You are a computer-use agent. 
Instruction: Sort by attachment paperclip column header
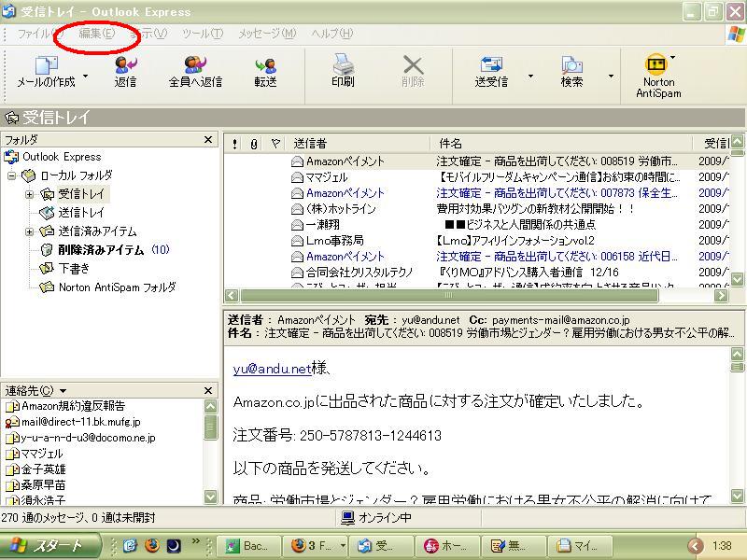click(x=254, y=144)
